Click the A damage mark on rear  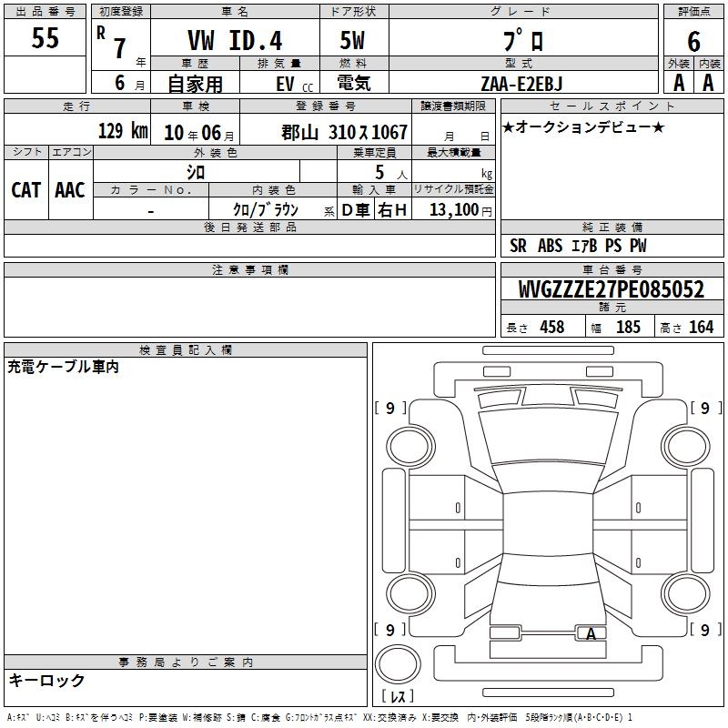coord(591,633)
